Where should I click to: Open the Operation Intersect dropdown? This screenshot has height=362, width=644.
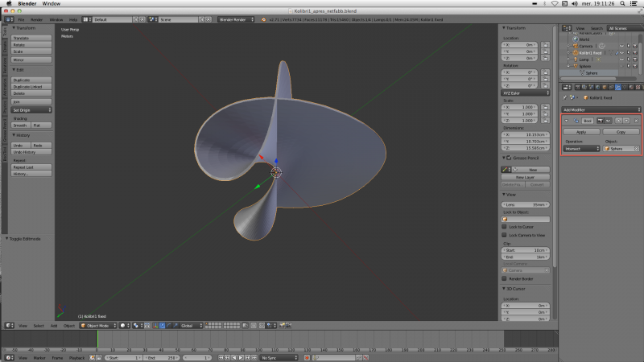pos(581,149)
